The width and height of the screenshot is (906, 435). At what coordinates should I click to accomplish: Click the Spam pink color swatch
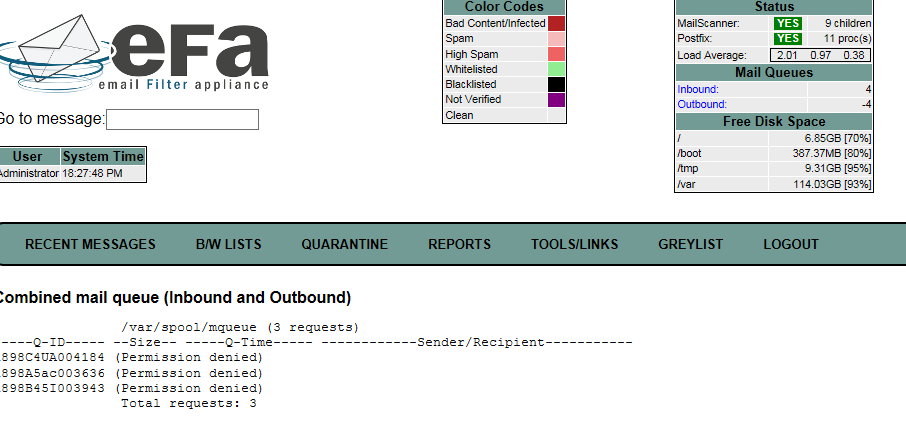556,38
